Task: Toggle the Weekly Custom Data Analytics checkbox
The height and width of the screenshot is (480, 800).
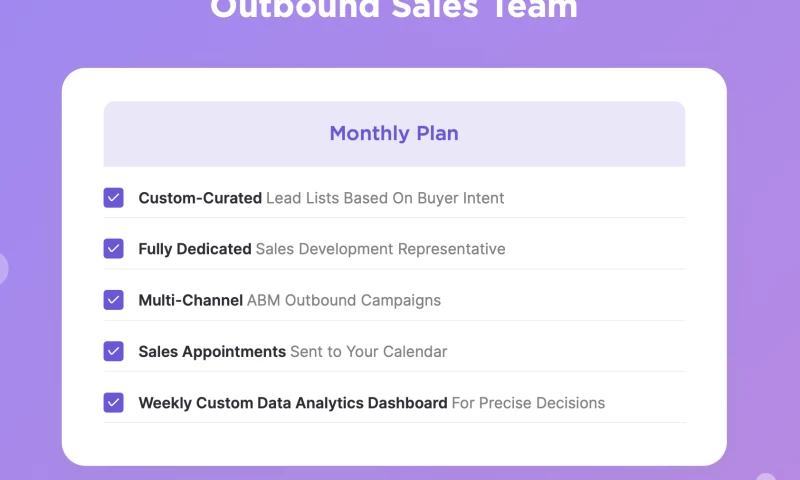Action: pyautogui.click(x=114, y=403)
